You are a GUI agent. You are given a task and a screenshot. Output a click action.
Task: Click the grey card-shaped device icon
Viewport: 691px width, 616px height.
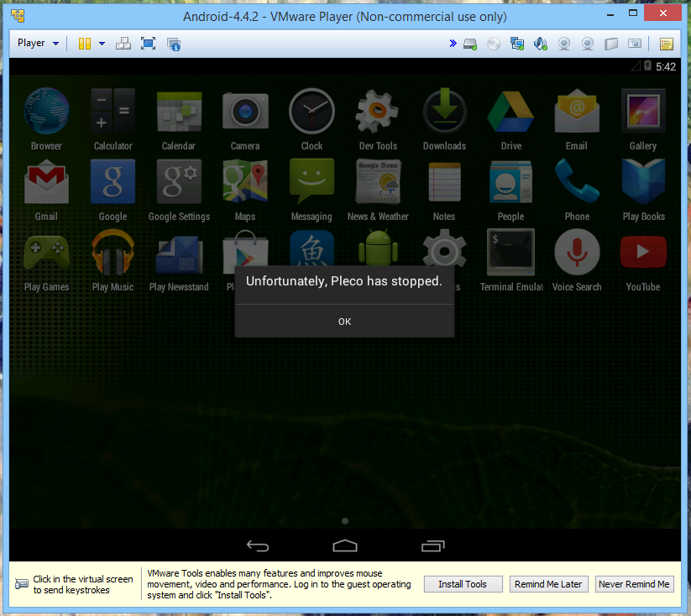[635, 43]
